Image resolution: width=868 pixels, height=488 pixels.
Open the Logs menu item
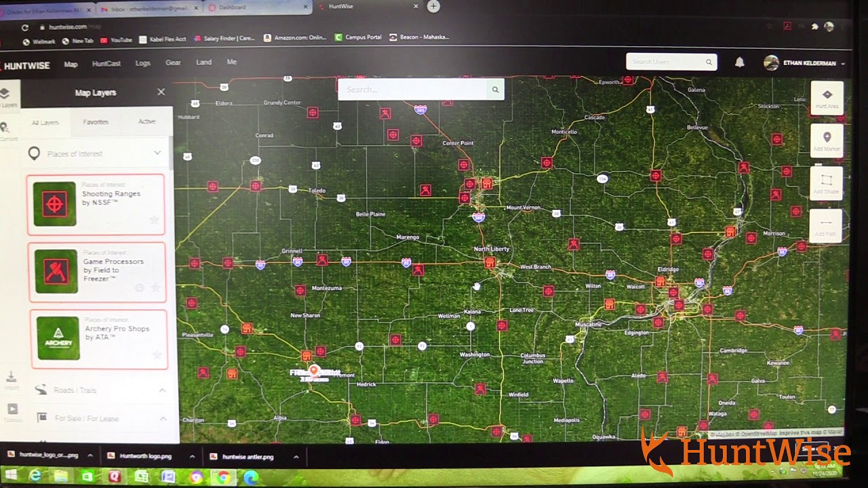coord(142,63)
